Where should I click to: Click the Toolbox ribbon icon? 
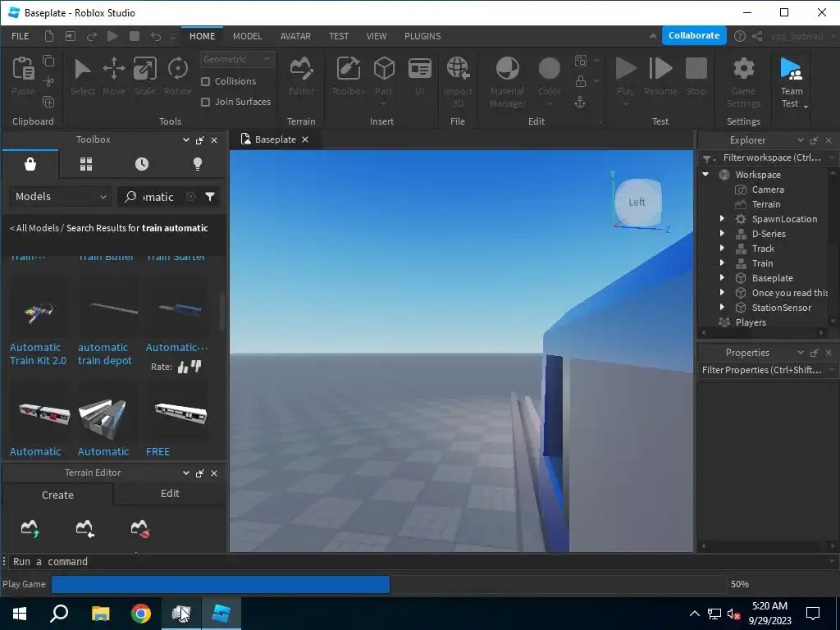[348, 75]
